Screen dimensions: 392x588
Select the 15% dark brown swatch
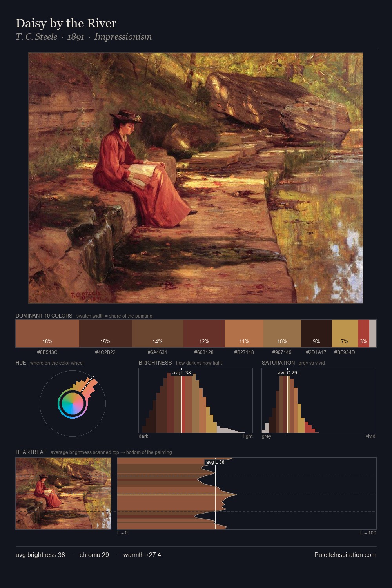(x=105, y=334)
